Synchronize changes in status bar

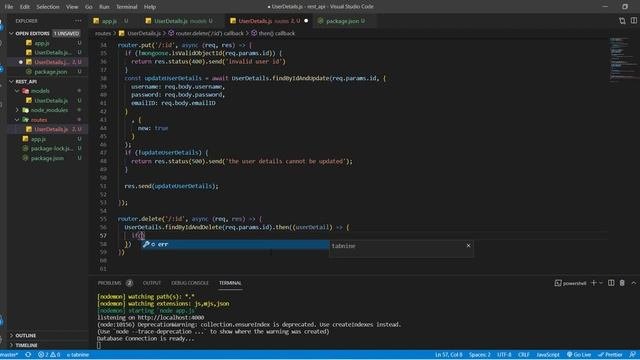click(x=28, y=355)
